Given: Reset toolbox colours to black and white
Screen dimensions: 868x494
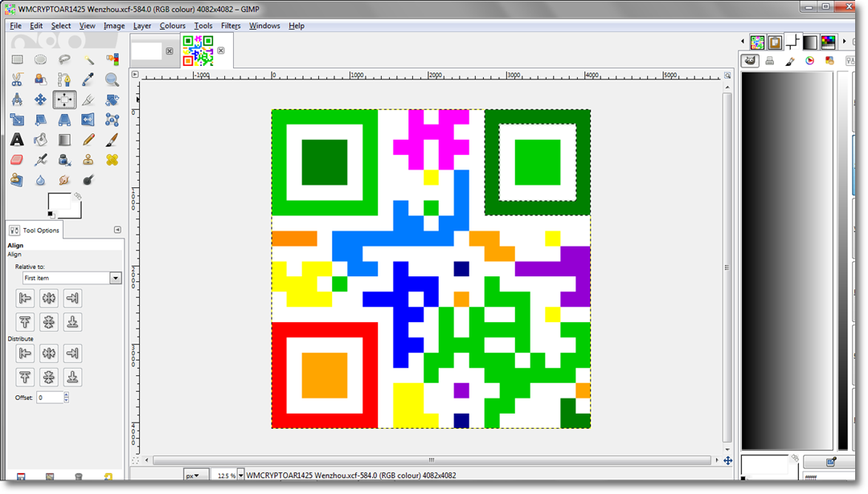Looking at the screenshot, I should [51, 214].
